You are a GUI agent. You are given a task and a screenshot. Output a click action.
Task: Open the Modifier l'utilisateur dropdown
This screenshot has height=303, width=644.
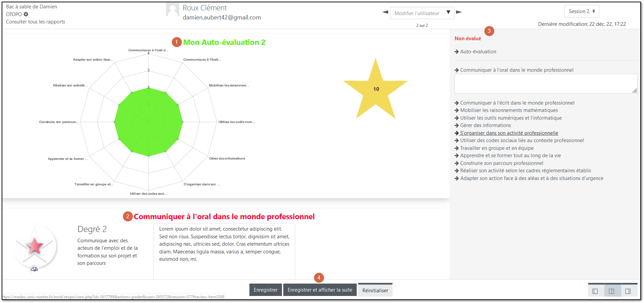(x=422, y=13)
